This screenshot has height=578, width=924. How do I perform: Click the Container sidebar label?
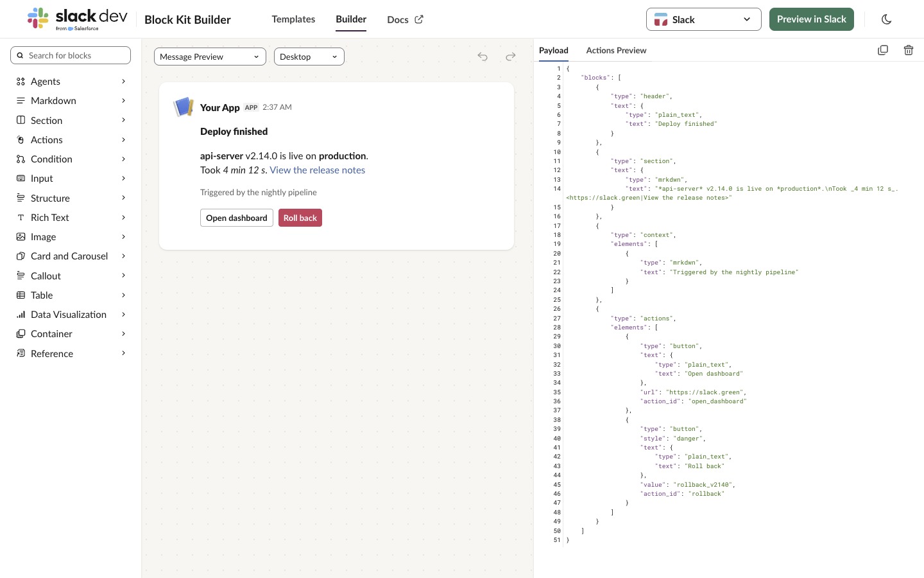tap(51, 334)
